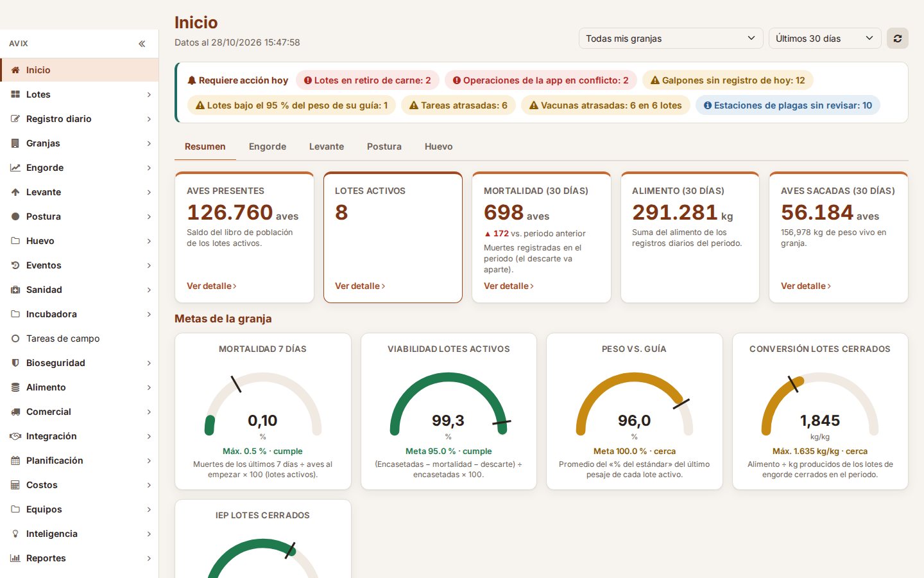Collapse the AVIX sidebar with the double-chevron icon

point(142,44)
